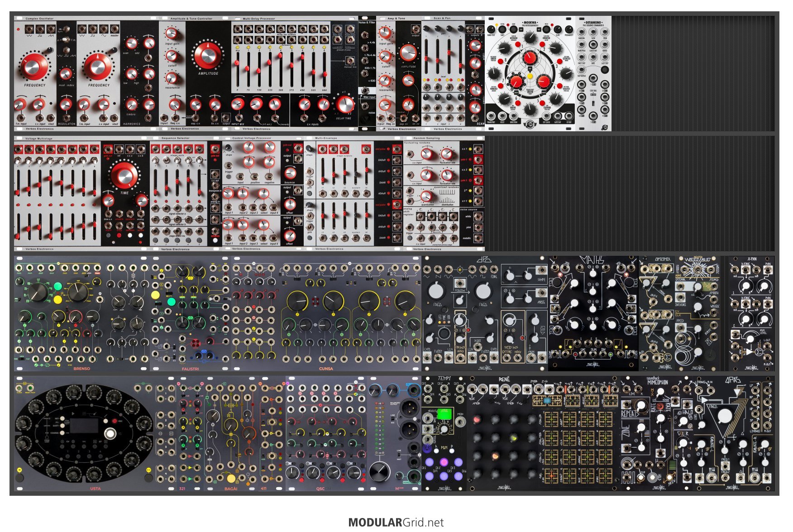
Task: Click the bounce knob on Control Voltage Processor
Action: tap(290, 173)
